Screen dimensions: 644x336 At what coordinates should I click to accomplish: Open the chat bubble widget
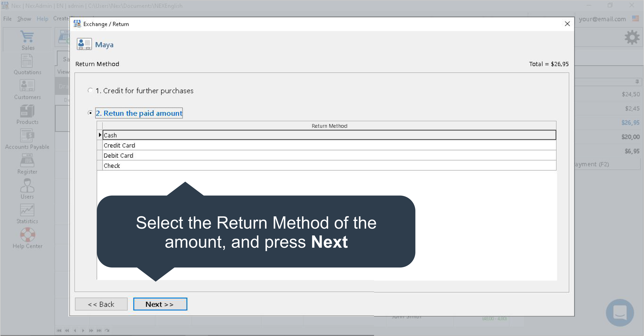(620, 313)
